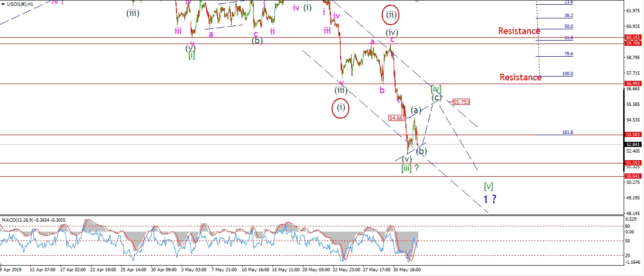Viewport: 644px width, 276px height.
Task: Select the green [iv] wave label
Action: (436, 89)
